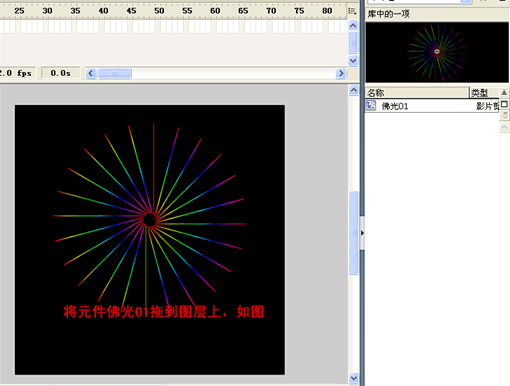Viewport: 510px width, 386px height.
Task: Click the wide library view icon
Action: pyautogui.click(x=504, y=104)
